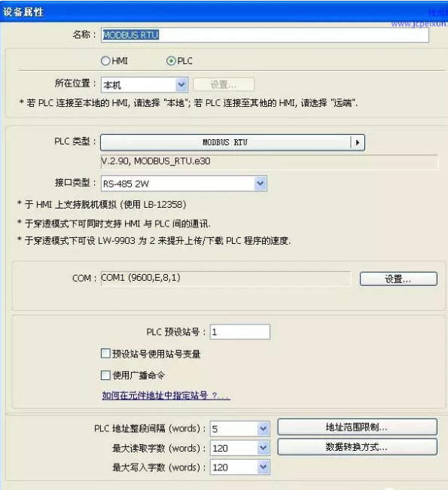
Task: Click the V.2.90, MODBUS_RTU.e30 version text
Action: pos(156,161)
